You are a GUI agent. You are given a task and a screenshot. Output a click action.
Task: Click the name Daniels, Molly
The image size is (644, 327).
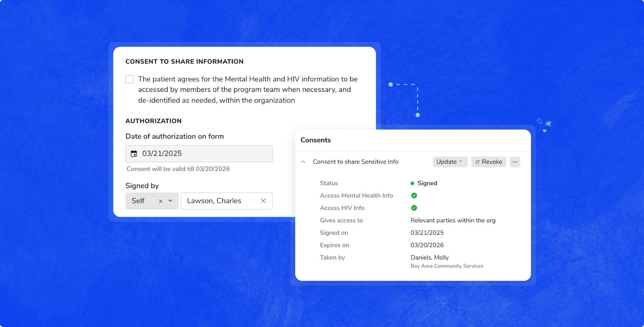(x=429, y=258)
